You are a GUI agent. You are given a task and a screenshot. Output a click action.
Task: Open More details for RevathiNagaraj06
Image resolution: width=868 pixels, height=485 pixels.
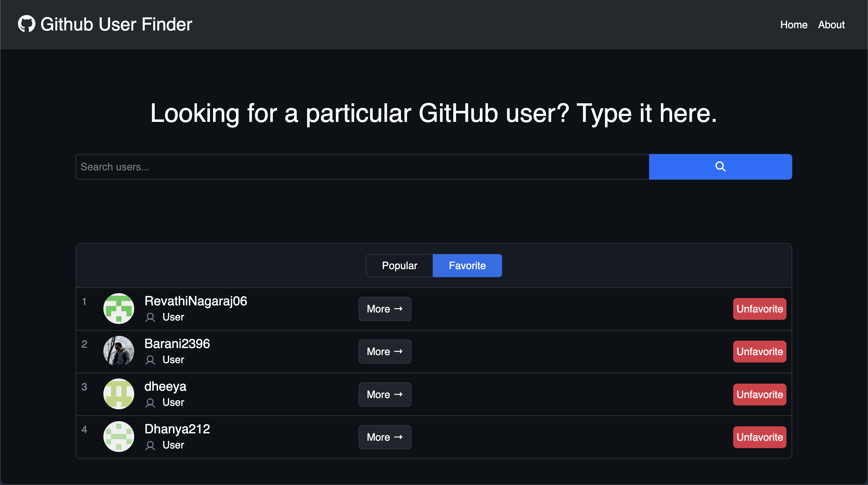(x=385, y=309)
